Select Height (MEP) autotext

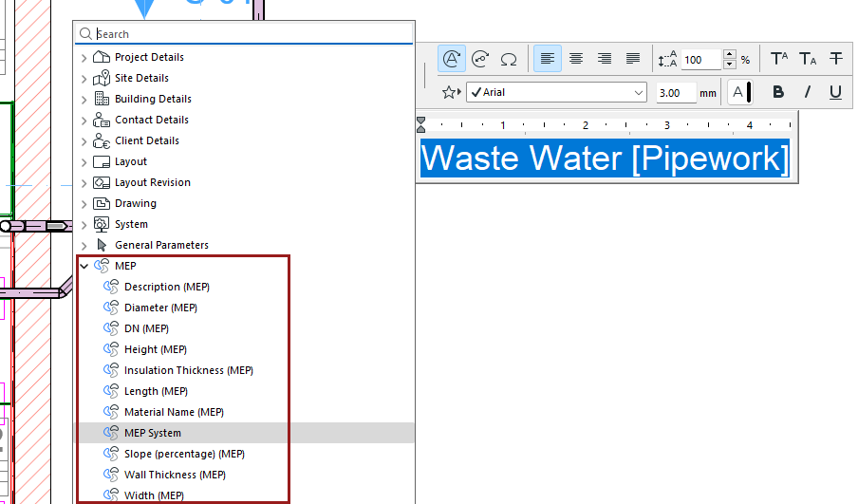[x=156, y=349]
